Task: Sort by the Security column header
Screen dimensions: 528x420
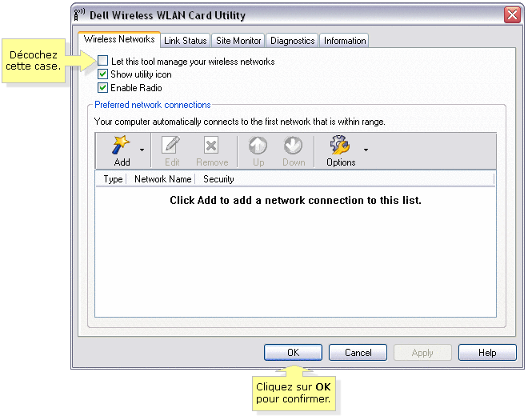Action: click(x=218, y=179)
